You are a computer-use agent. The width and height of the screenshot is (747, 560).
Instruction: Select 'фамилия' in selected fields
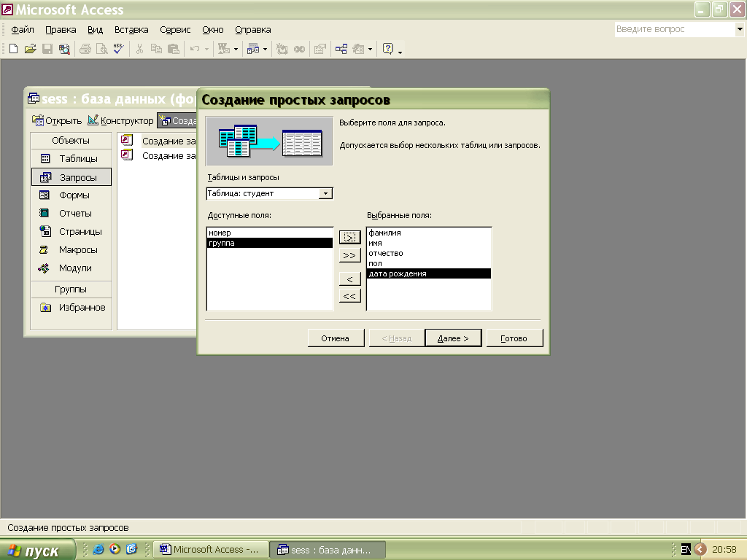(429, 233)
